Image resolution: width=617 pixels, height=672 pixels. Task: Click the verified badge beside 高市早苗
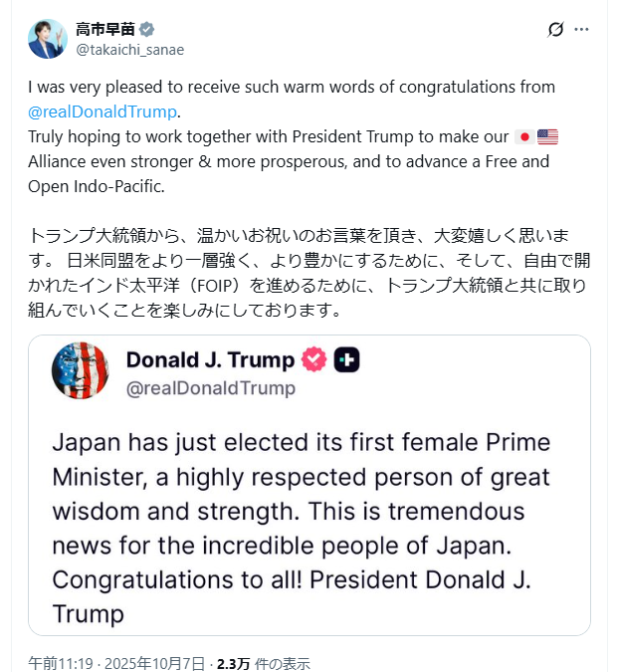point(147,29)
